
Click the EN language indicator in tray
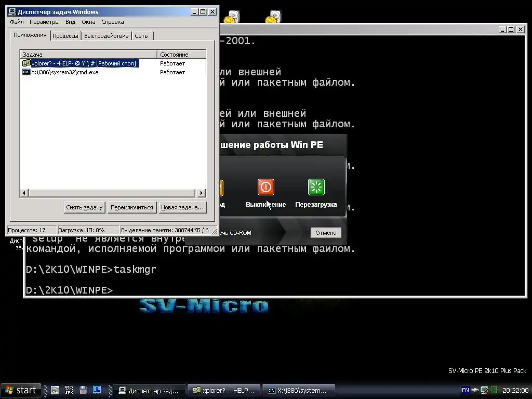tap(465, 390)
